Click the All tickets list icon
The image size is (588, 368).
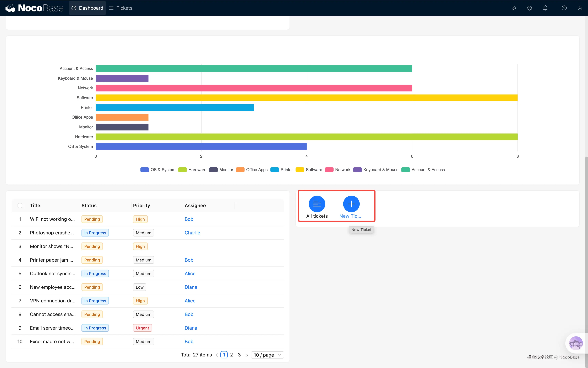click(317, 204)
